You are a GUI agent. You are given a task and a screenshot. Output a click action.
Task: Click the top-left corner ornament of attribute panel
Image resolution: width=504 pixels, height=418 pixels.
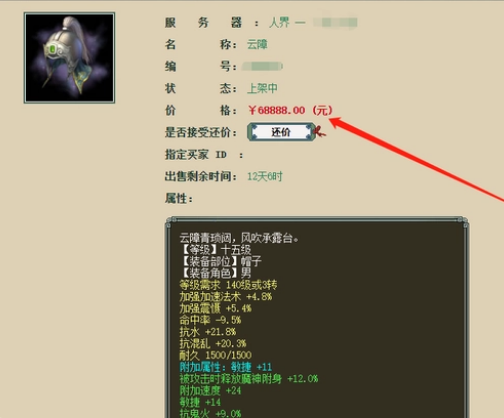pyautogui.click(x=169, y=221)
